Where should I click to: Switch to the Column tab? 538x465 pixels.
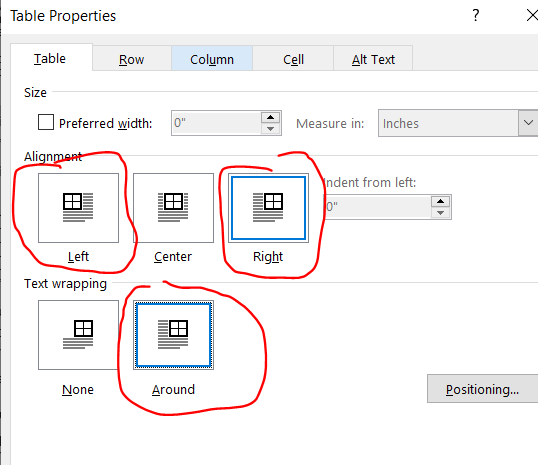212,59
